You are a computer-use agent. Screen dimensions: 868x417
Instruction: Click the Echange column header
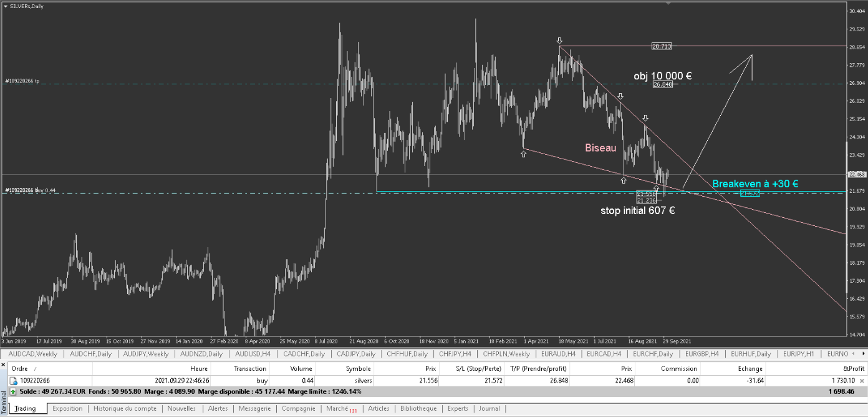tap(733, 369)
